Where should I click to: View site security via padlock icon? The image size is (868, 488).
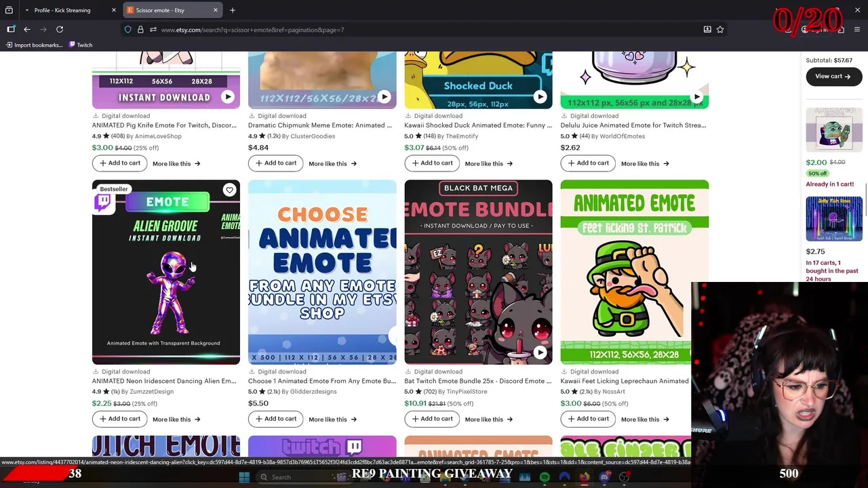tap(140, 29)
